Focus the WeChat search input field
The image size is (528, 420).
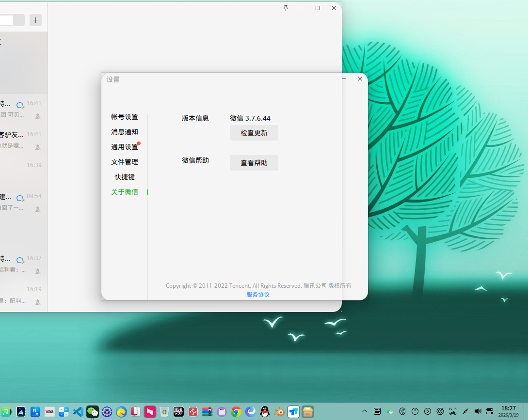click(12, 20)
